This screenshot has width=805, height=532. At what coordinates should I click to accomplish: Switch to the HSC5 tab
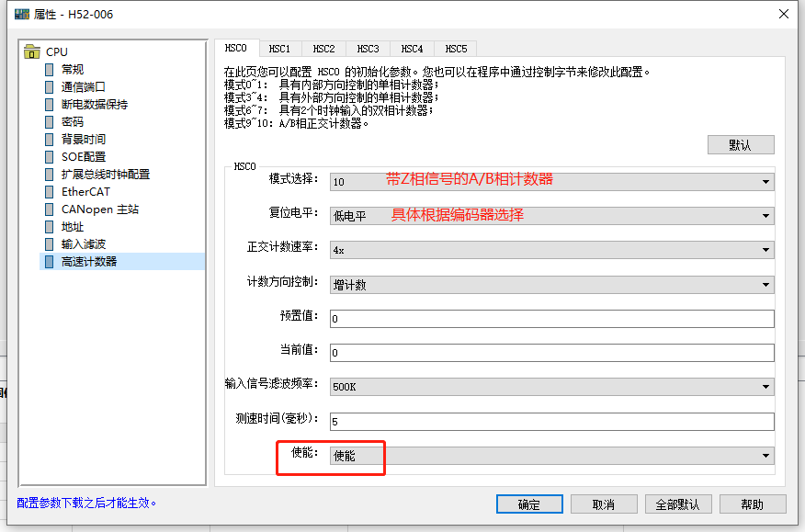point(456,49)
